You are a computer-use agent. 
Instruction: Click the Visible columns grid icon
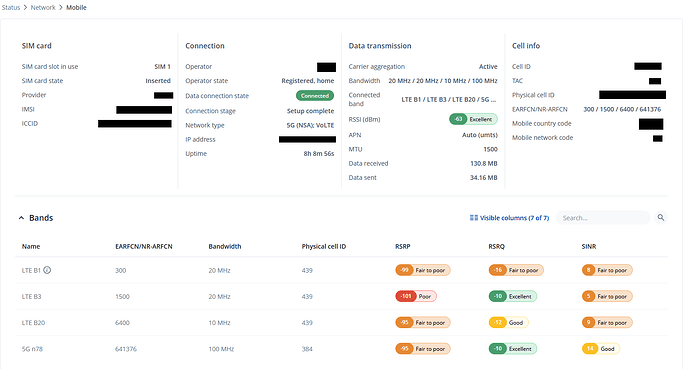point(473,218)
